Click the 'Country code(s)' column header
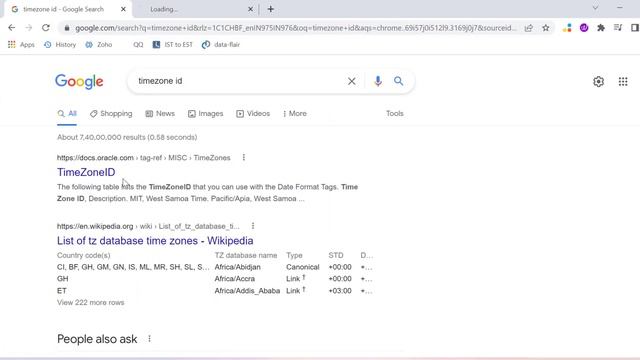The image size is (640, 360). 84,255
